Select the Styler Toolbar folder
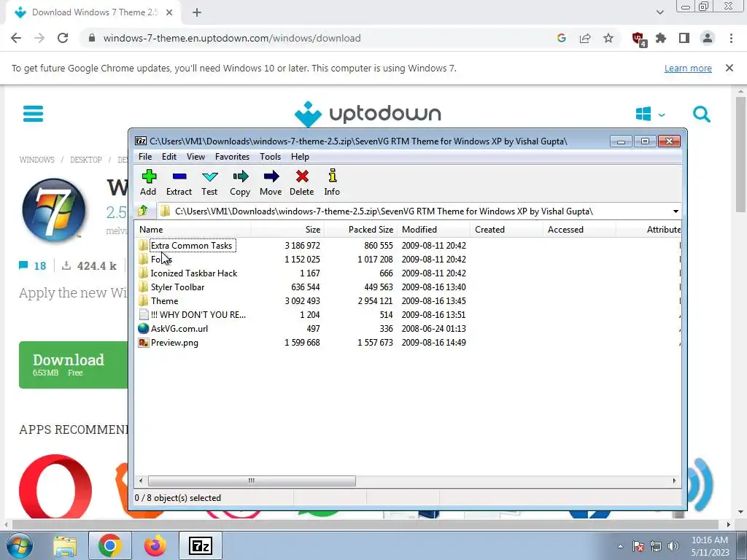This screenshot has height=560, width=747. tap(177, 287)
